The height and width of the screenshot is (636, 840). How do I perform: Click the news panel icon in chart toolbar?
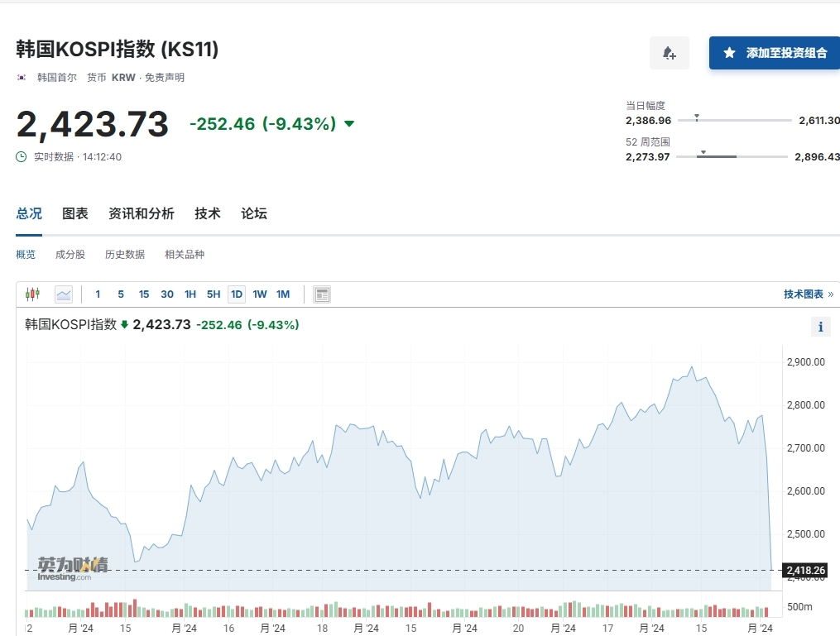322,294
